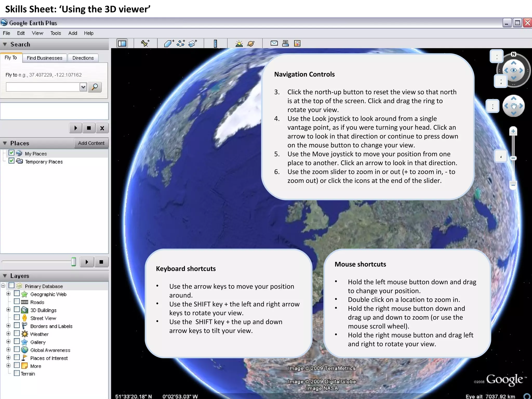Screen dimensions: 532x399
Task: Switch to the Directions tab
Action: 83,58
